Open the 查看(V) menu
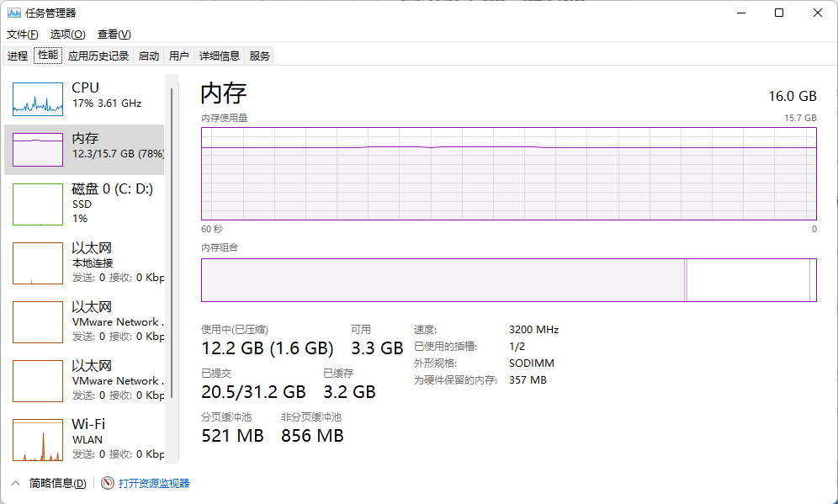 tap(114, 34)
